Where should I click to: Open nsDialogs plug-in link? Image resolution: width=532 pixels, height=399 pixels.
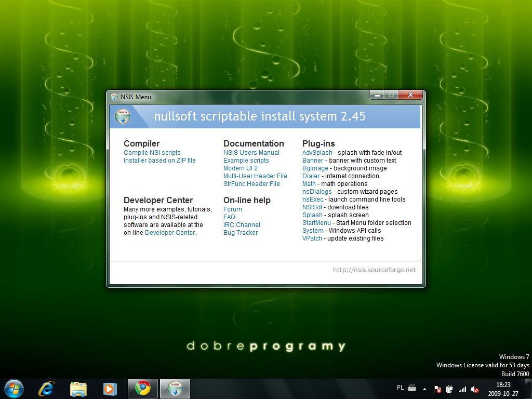317,192
